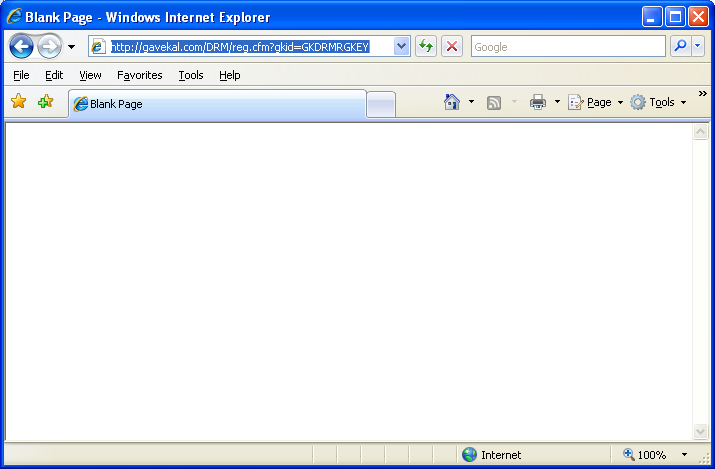This screenshot has height=469, width=715.
Task: Click the magnifier search button
Action: pos(681,46)
